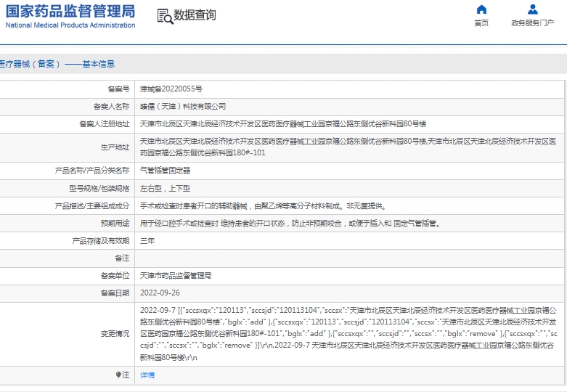Screen dimensions: 567x392
Task: Click the 国家药品监督管理局 logo
Action: [70, 11]
